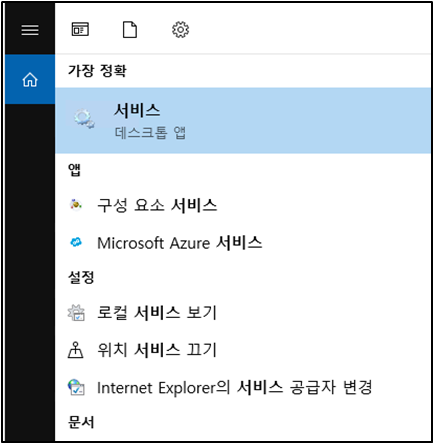Viewport: 434px width, 444px height.
Task: Click the 구성 요소 서비스 app icon
Action: (76, 204)
